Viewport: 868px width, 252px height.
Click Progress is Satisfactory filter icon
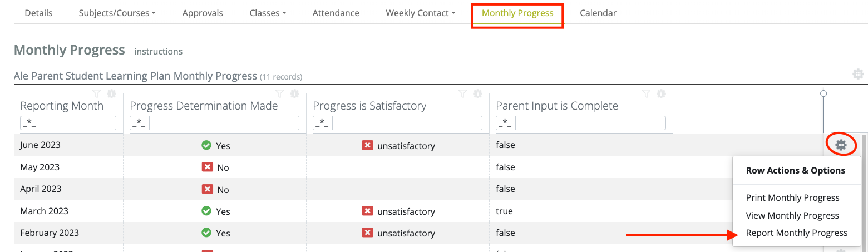tap(462, 94)
